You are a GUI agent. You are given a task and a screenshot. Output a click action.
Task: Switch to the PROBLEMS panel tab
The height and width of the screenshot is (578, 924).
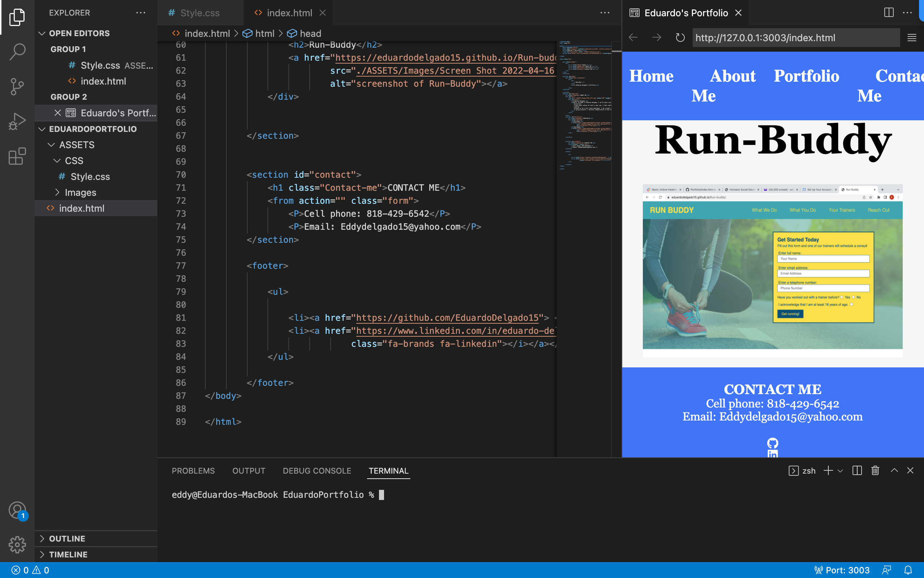(193, 471)
